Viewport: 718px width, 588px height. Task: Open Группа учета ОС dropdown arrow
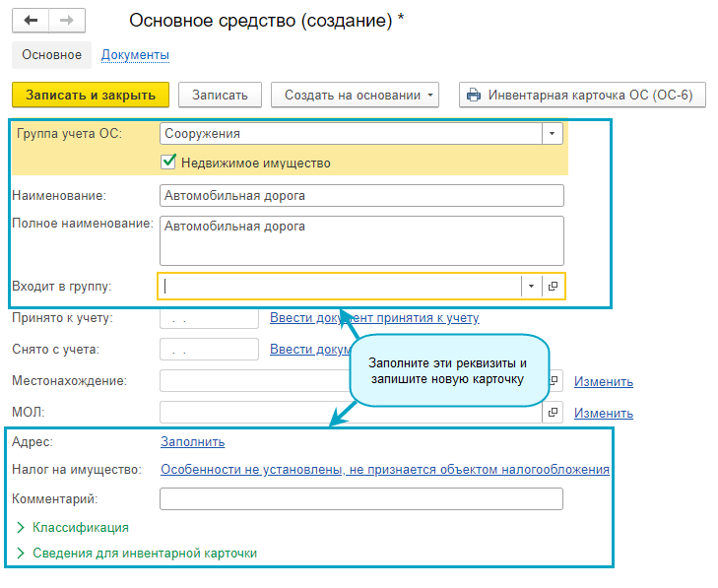553,134
